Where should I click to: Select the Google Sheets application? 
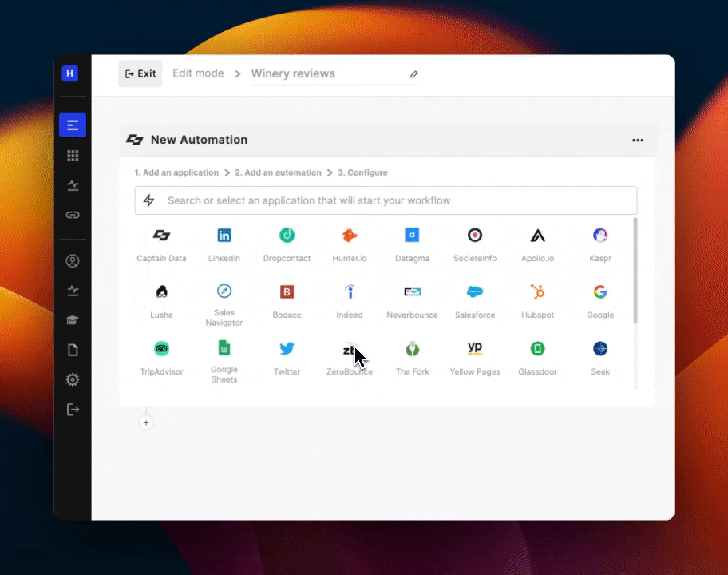[x=224, y=362]
